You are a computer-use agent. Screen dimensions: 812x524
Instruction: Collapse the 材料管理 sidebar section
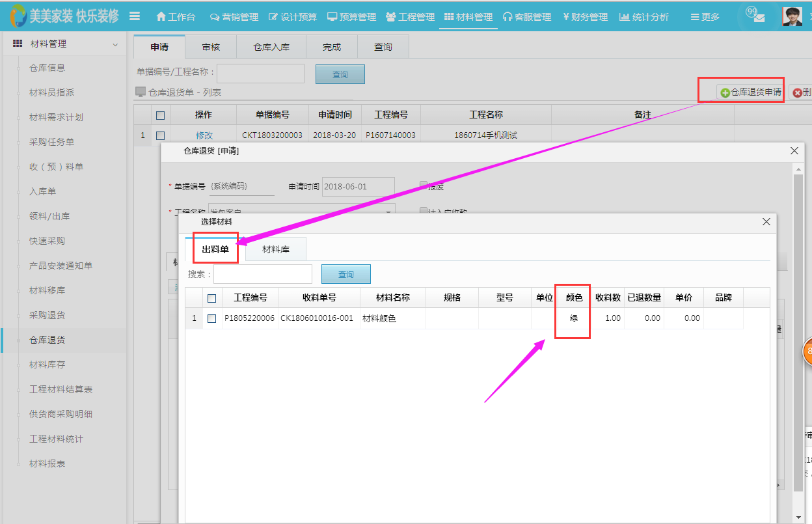pos(115,44)
